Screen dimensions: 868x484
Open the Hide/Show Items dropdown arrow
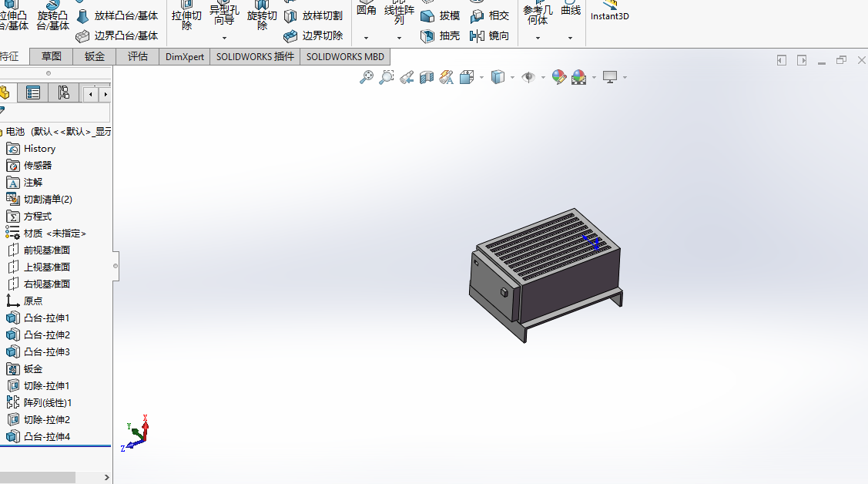tap(543, 78)
